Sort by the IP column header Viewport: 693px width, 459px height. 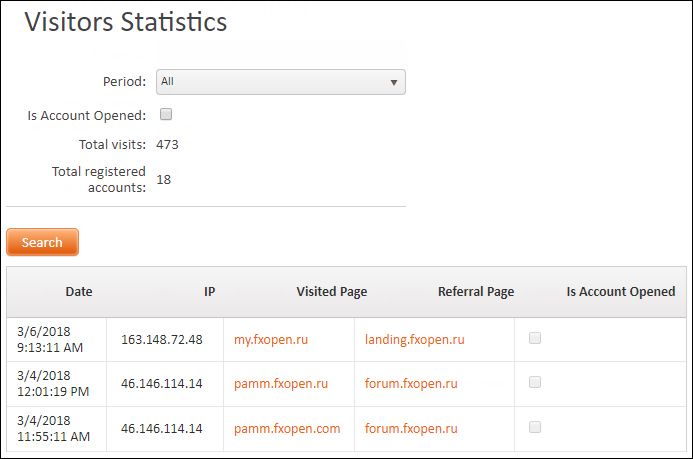209,292
